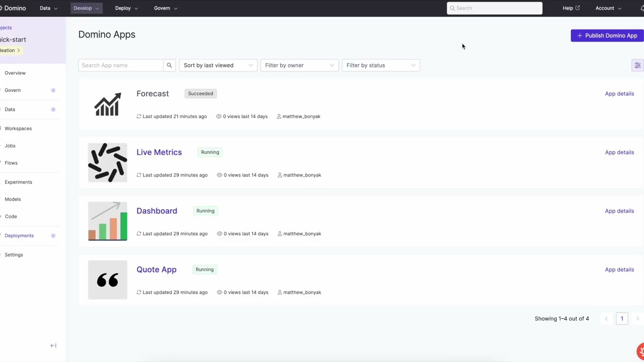Open Flows in the sidebar
This screenshot has width=644, height=362.
[x=11, y=163]
